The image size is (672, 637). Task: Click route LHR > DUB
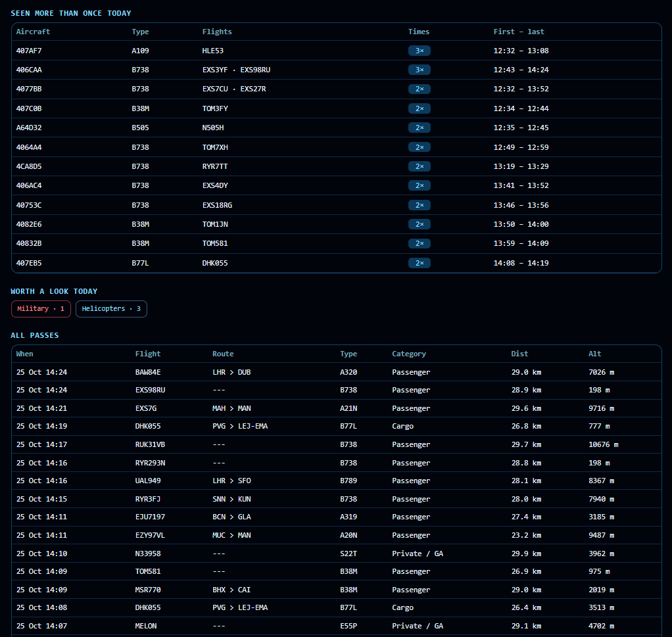[232, 372]
